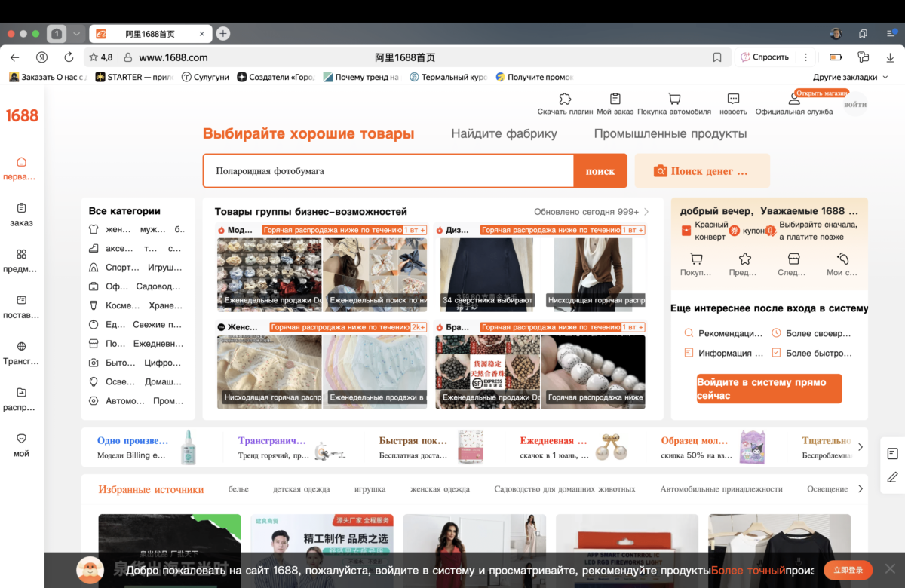Open the 'новость' messages icon

pos(733,99)
